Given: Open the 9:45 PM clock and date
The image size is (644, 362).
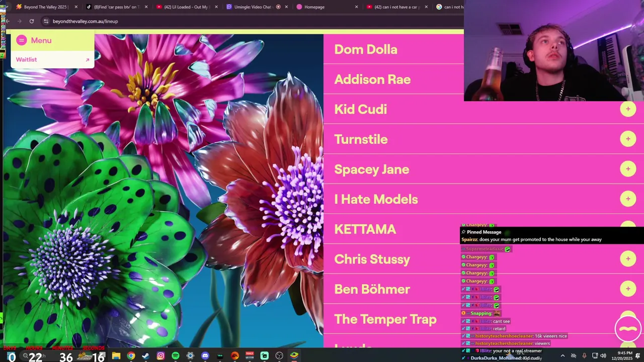Looking at the screenshot, I should click(623, 355).
